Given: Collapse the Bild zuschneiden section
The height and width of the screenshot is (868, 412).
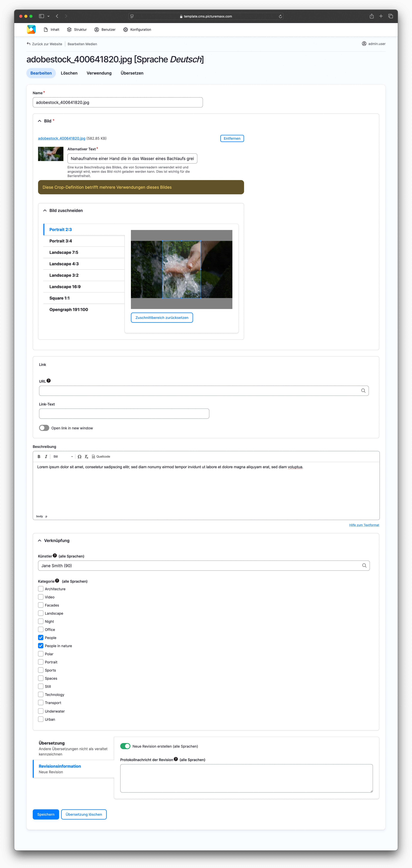Looking at the screenshot, I should pyautogui.click(x=63, y=211).
